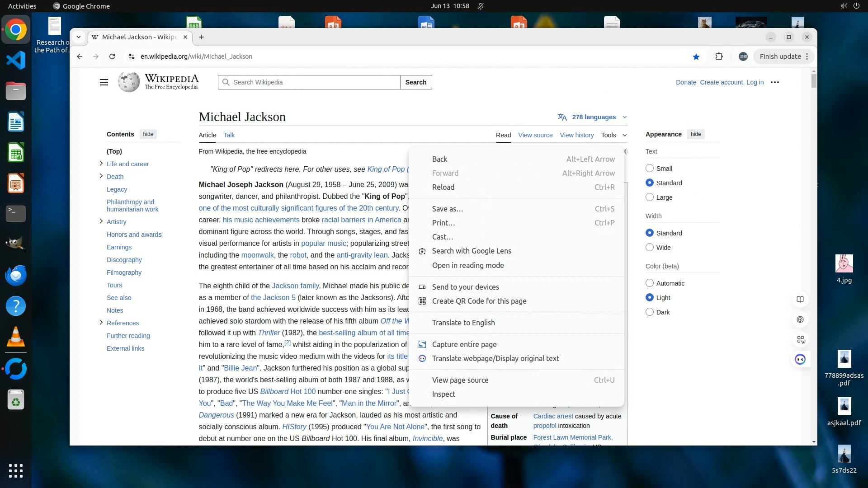Open the Chrome extensions puzzle icon
This screenshot has height=488, width=868.
[x=719, y=56]
